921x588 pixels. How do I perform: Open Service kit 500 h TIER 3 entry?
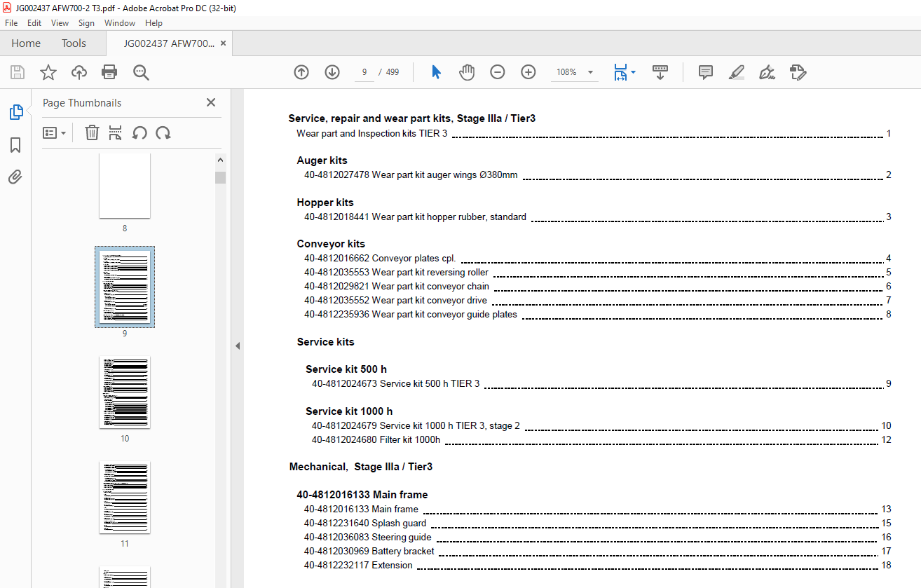pyautogui.click(x=601, y=384)
